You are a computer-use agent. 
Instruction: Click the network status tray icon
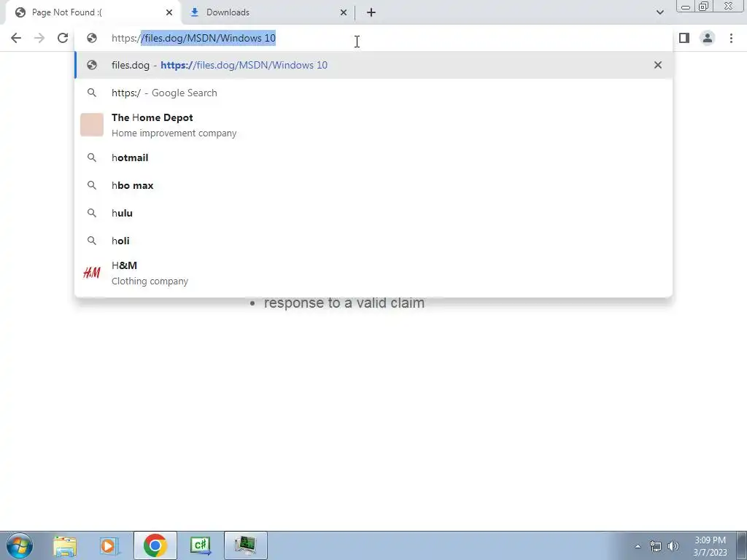coord(656,546)
